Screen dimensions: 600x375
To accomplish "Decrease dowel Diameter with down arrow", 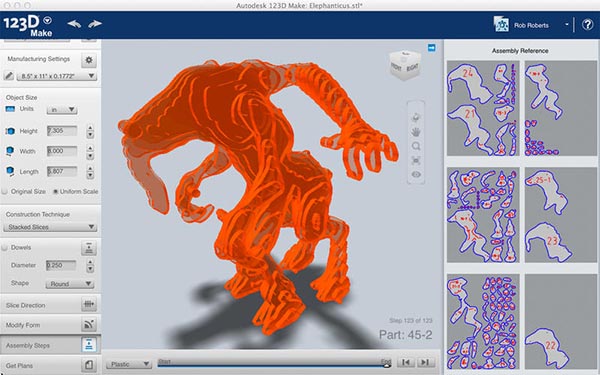I will tap(90, 269).
